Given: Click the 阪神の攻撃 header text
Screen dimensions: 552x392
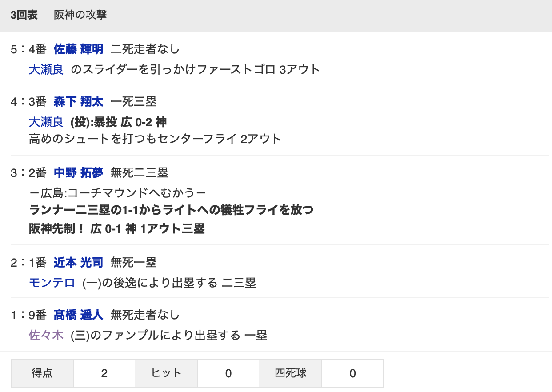Looking at the screenshot, I should [80, 15].
